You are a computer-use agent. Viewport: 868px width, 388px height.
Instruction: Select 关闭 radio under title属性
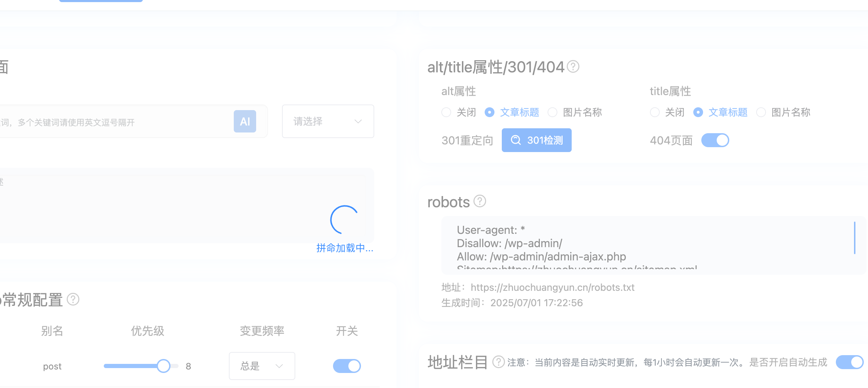655,112
